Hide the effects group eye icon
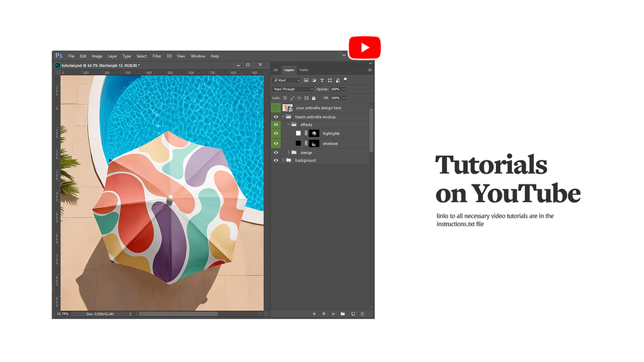Screen dimensions: 644x362 (276, 125)
